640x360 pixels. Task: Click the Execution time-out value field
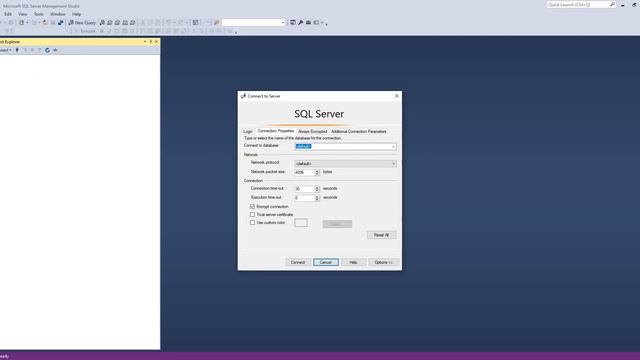304,198
